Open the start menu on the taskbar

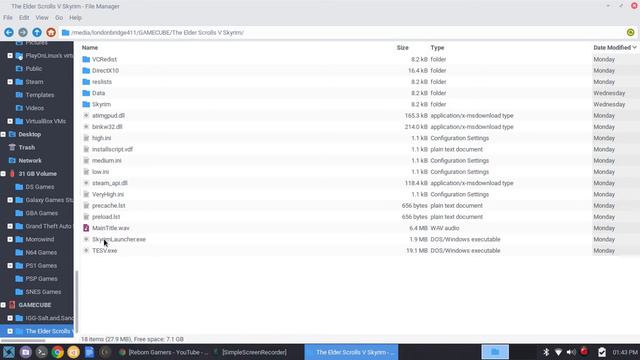(x=9, y=352)
